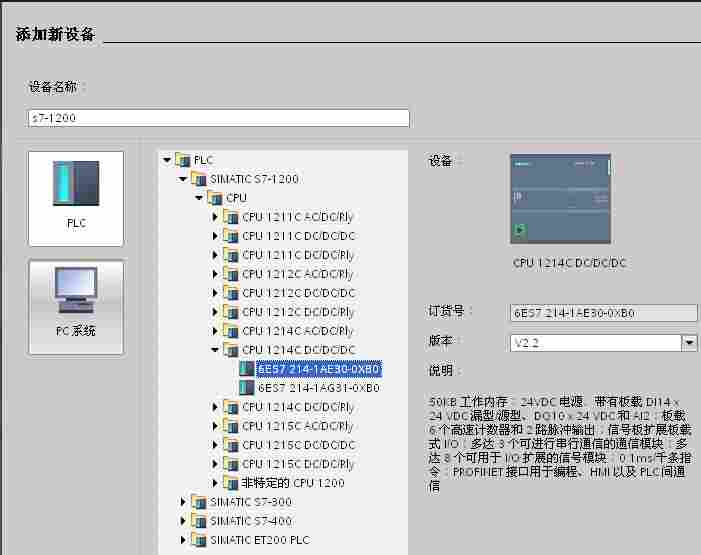Viewport: 701px width, 555px height.
Task: Expand the CPU 1211C AC/DC/Rly node
Action: (215, 217)
